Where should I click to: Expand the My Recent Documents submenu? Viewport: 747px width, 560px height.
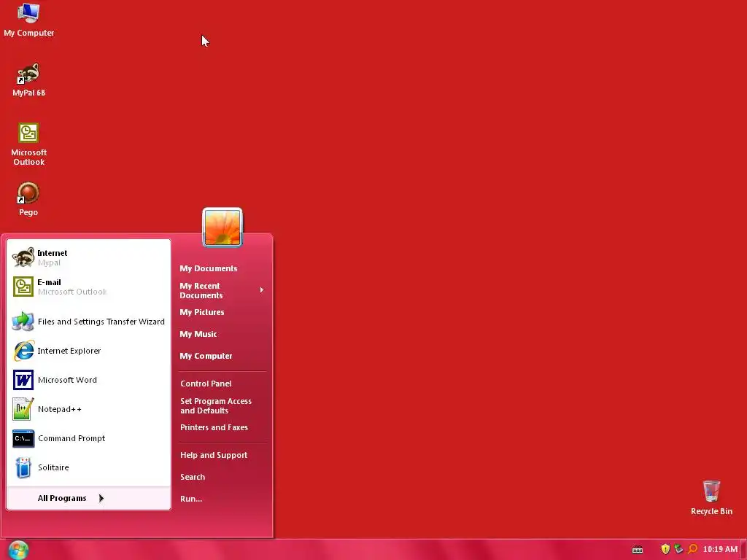pyautogui.click(x=222, y=290)
